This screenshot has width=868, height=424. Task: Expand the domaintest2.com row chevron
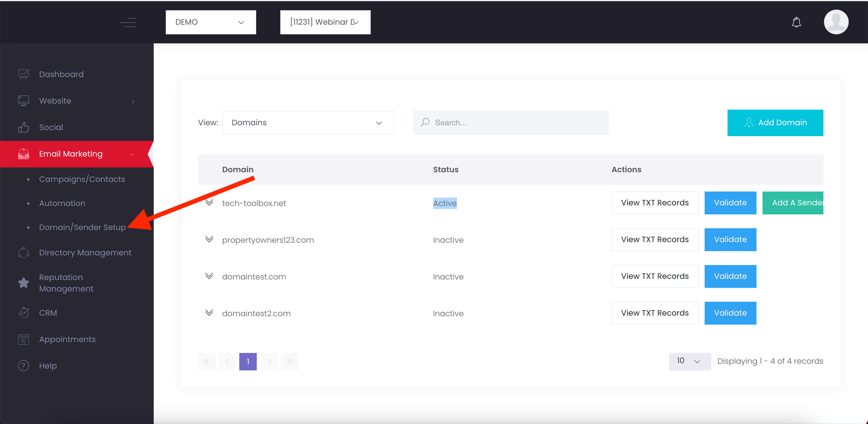coord(209,313)
